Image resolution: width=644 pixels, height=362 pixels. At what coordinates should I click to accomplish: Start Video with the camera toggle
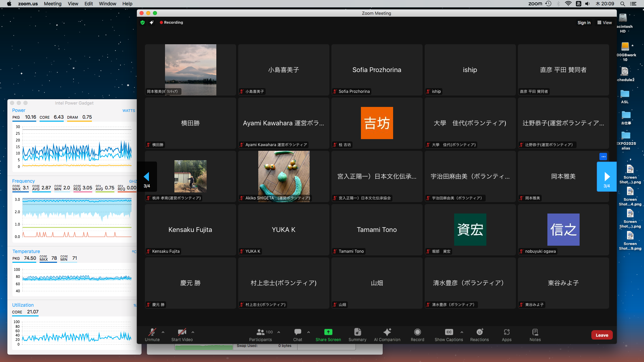[x=182, y=332]
